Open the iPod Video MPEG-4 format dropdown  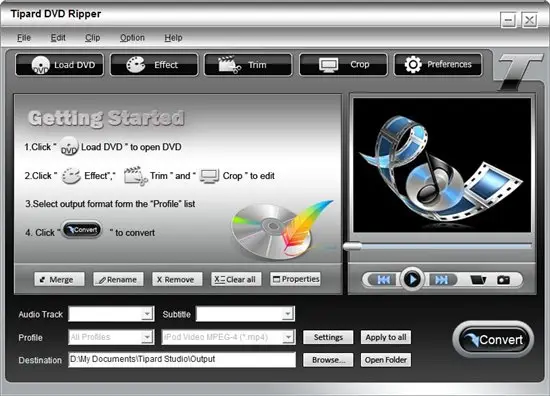coord(228,337)
